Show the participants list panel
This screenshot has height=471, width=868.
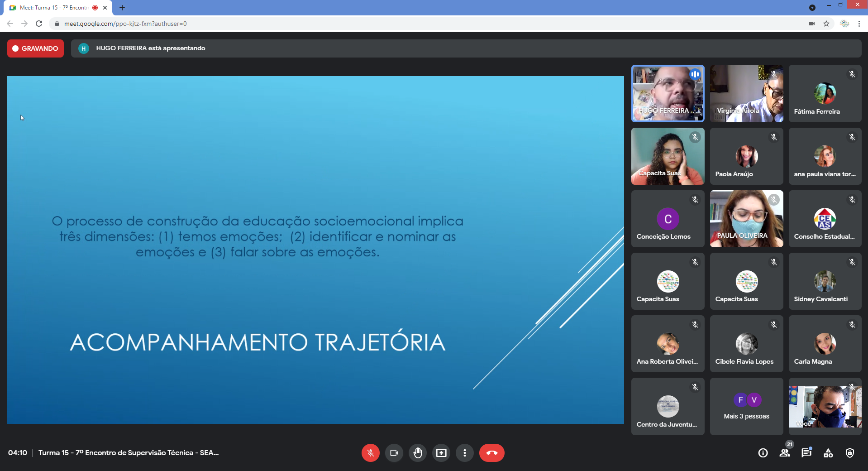coord(785,453)
